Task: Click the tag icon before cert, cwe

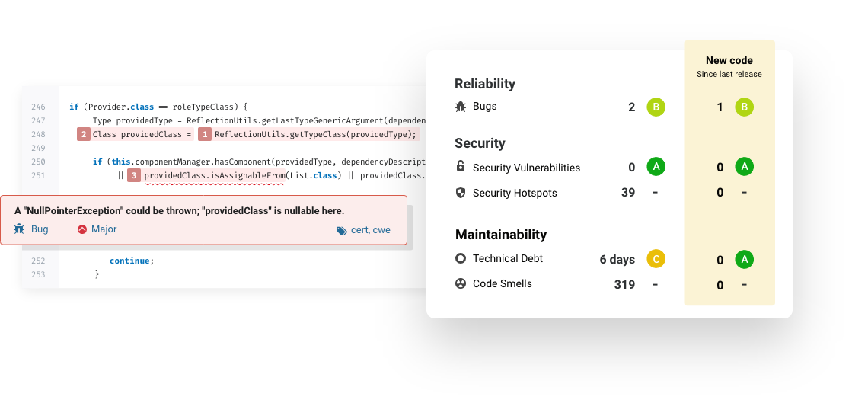Action: pos(341,230)
